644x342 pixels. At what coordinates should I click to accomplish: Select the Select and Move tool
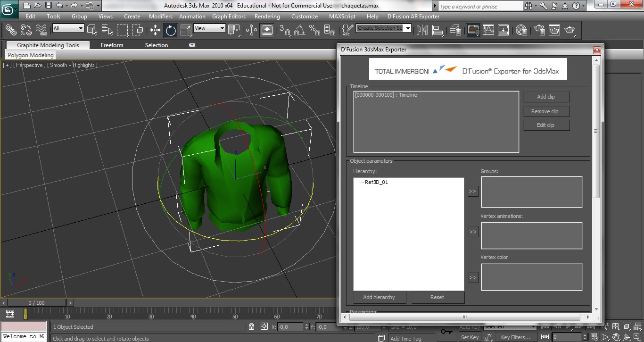point(155,30)
